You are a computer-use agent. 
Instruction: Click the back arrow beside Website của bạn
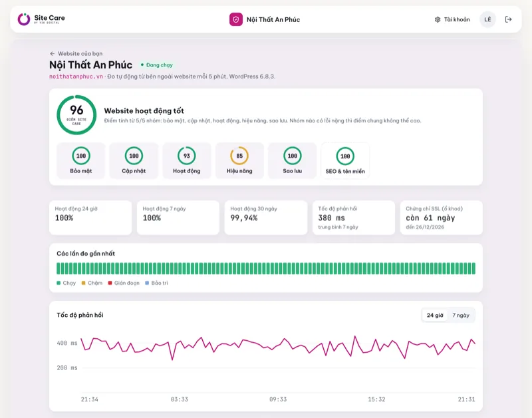tap(52, 54)
